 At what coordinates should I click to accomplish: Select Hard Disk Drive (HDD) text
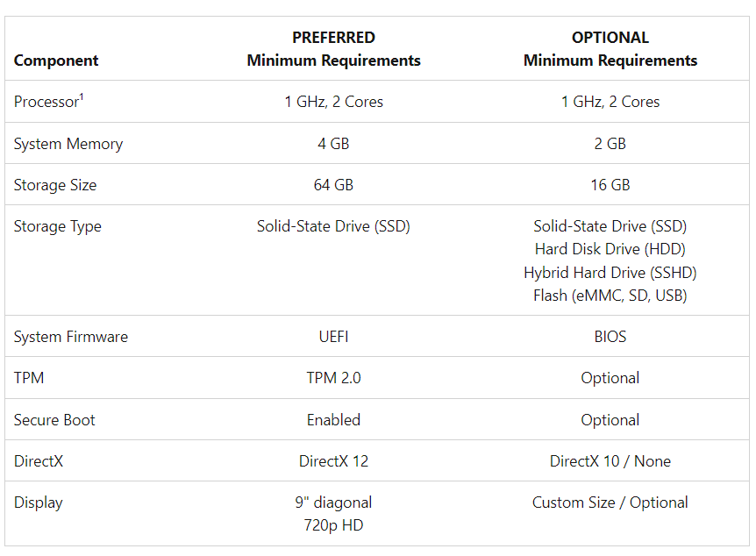point(610,249)
